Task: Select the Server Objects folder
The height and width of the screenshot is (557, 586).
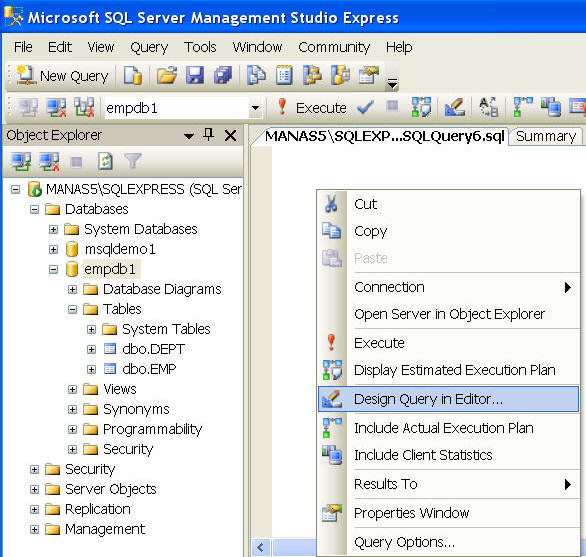Action: (x=111, y=489)
